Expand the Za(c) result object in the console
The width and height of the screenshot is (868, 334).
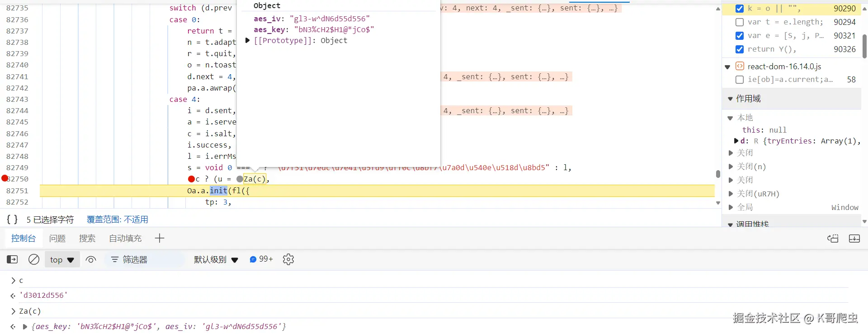pyautogui.click(x=25, y=326)
